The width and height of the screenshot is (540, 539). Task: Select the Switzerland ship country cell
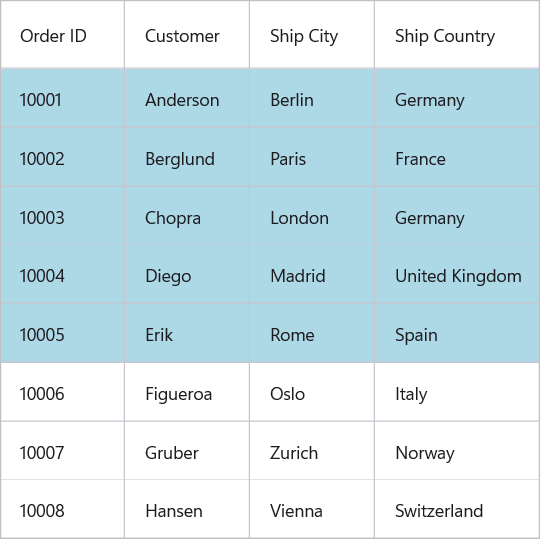click(x=457, y=509)
